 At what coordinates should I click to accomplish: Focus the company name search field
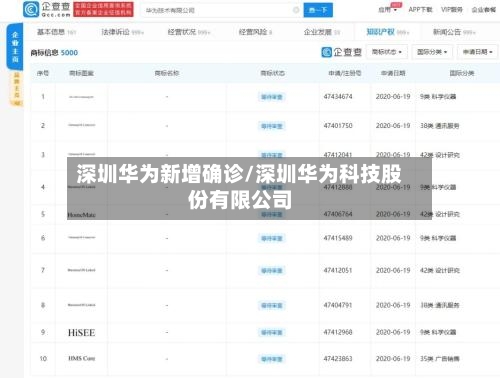tap(217, 10)
